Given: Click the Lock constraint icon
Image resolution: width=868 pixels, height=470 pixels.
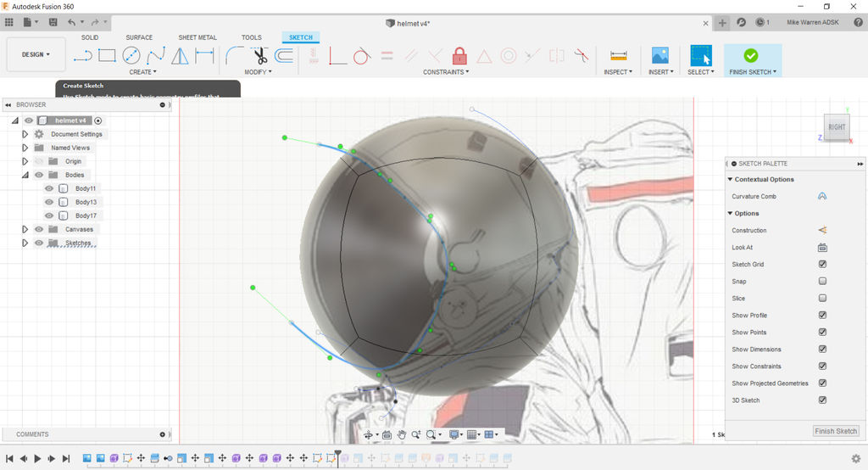Looking at the screenshot, I should tap(459, 56).
